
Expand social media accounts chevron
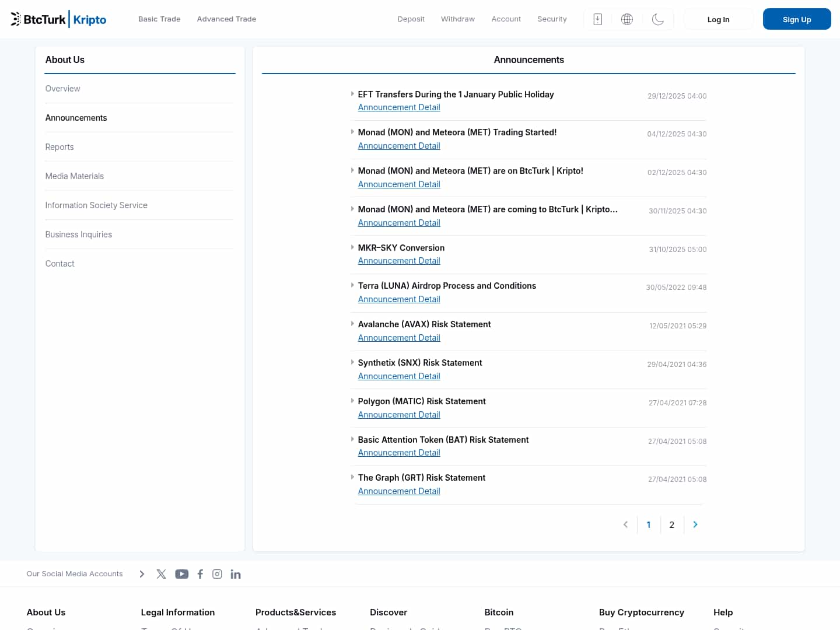coord(142,574)
